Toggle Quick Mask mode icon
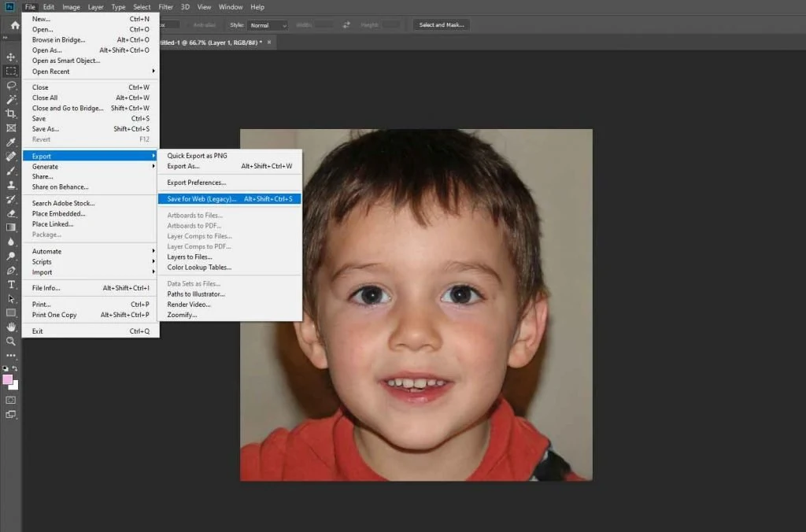 click(x=11, y=400)
